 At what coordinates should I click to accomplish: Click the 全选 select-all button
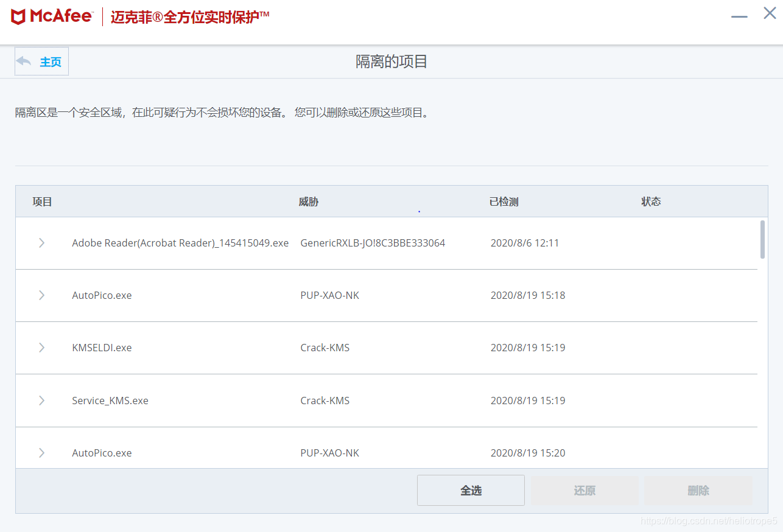tap(471, 491)
